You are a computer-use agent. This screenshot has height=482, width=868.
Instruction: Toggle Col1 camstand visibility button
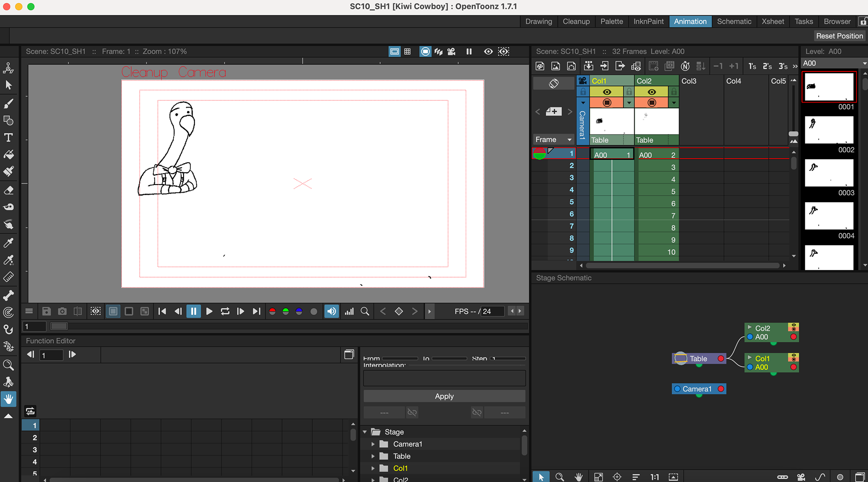tap(607, 103)
